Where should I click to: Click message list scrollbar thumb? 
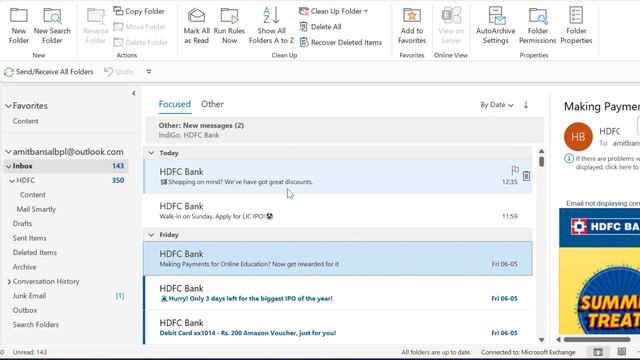click(541, 161)
